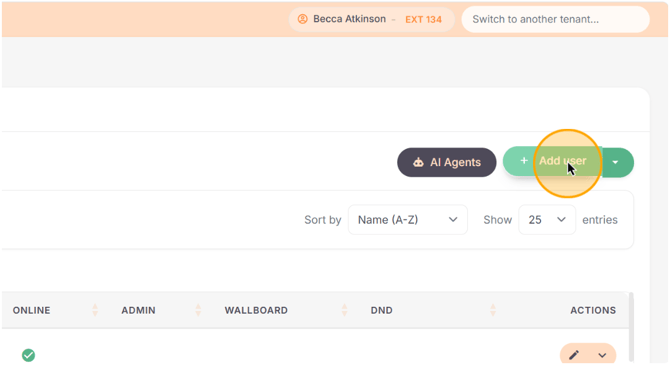Open the Show 25 entries dropdown

point(547,220)
